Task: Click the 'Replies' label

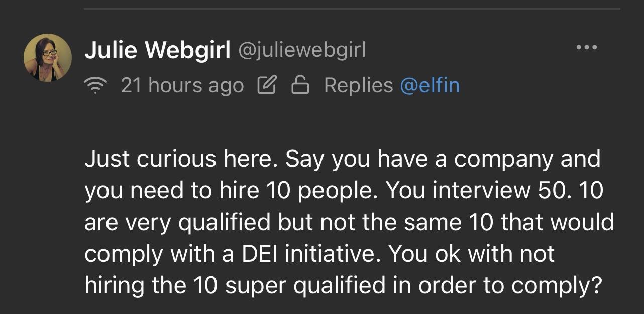Action: point(358,85)
